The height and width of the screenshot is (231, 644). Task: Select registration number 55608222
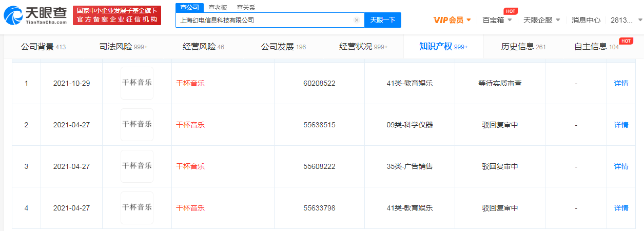point(319,166)
